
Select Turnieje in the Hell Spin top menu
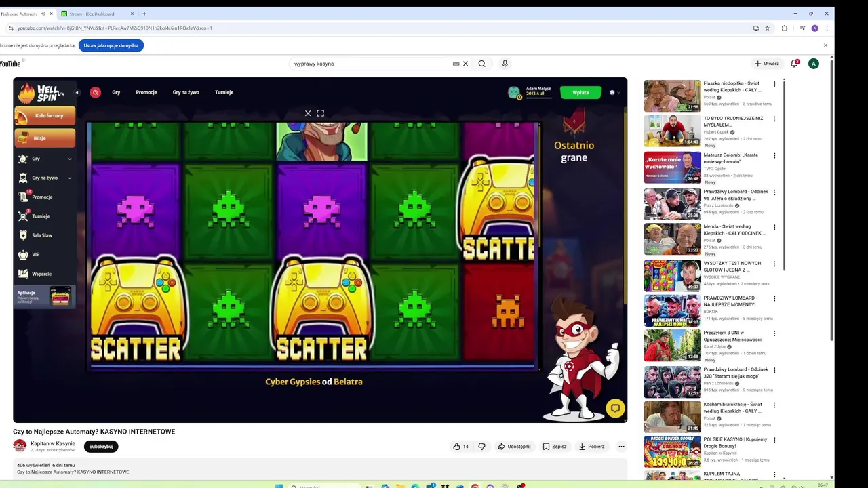[x=224, y=92]
